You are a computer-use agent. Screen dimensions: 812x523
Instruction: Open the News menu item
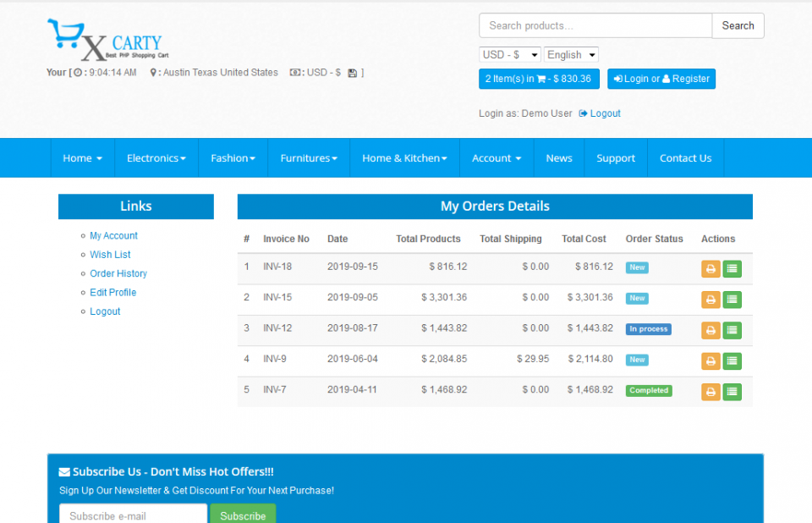[x=559, y=158]
